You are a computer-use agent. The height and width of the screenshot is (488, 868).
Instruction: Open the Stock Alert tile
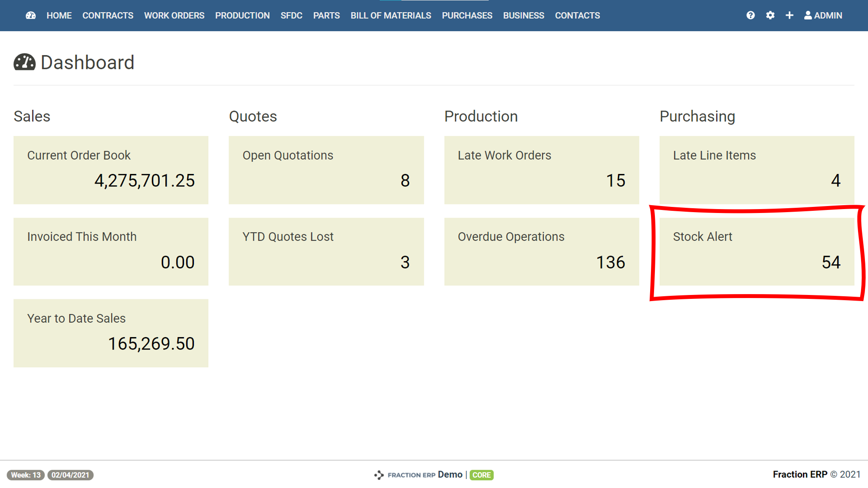click(756, 252)
